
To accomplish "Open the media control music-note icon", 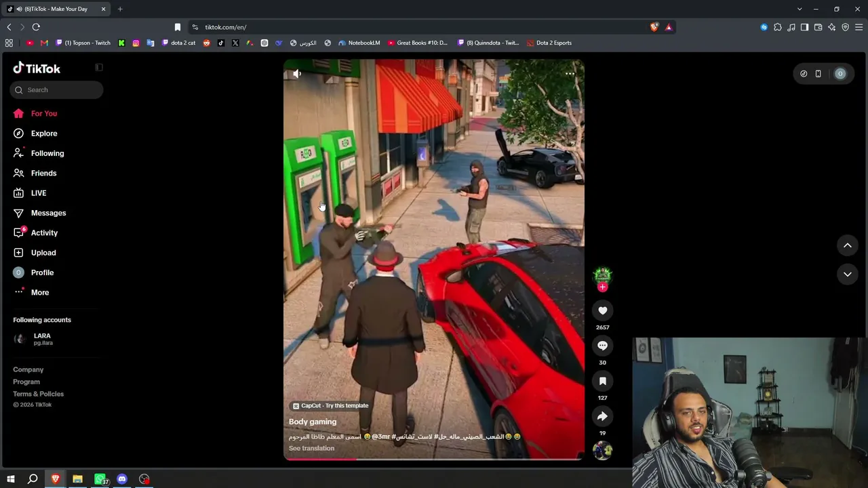I will coord(791,27).
